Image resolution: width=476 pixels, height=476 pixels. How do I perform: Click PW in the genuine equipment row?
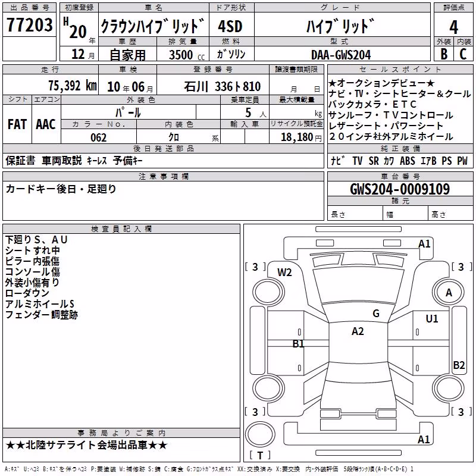462,161
